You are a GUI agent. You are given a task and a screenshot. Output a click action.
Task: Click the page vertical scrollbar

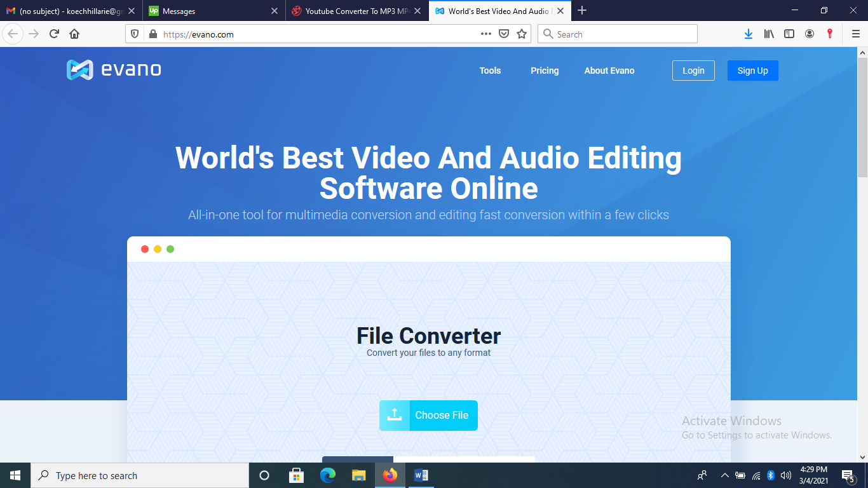click(862, 254)
